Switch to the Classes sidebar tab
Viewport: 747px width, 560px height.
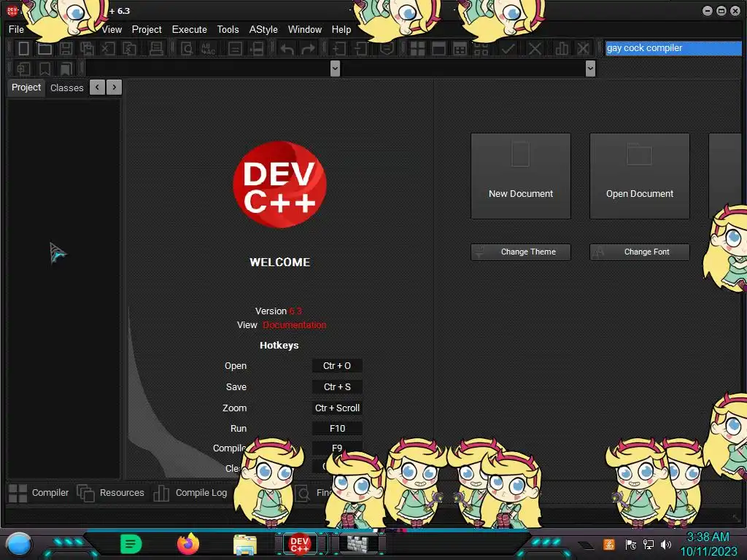click(x=66, y=88)
